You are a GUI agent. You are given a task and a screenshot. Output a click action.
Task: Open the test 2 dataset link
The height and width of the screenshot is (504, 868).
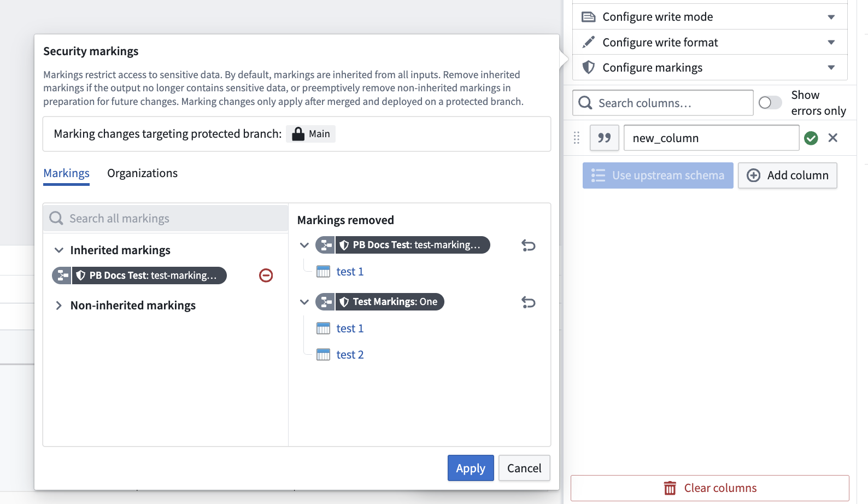pyautogui.click(x=350, y=355)
